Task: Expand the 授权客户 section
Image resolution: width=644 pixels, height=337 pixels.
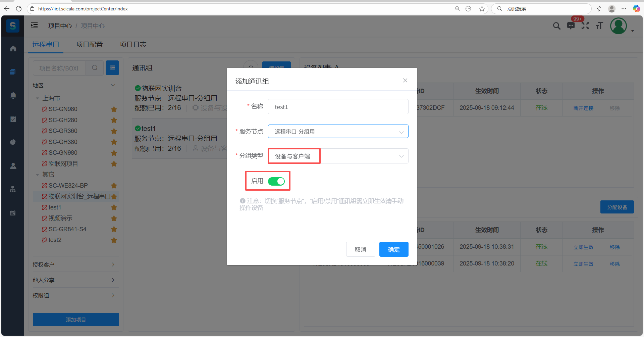Action: coord(75,264)
